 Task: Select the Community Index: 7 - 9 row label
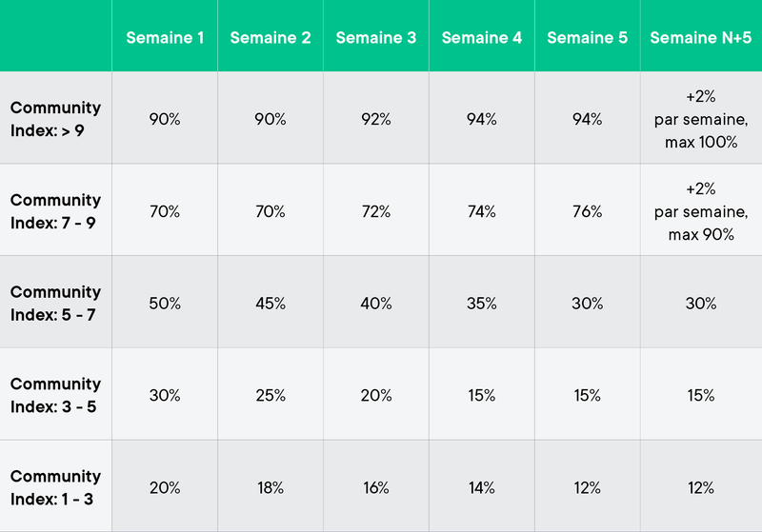point(55,210)
